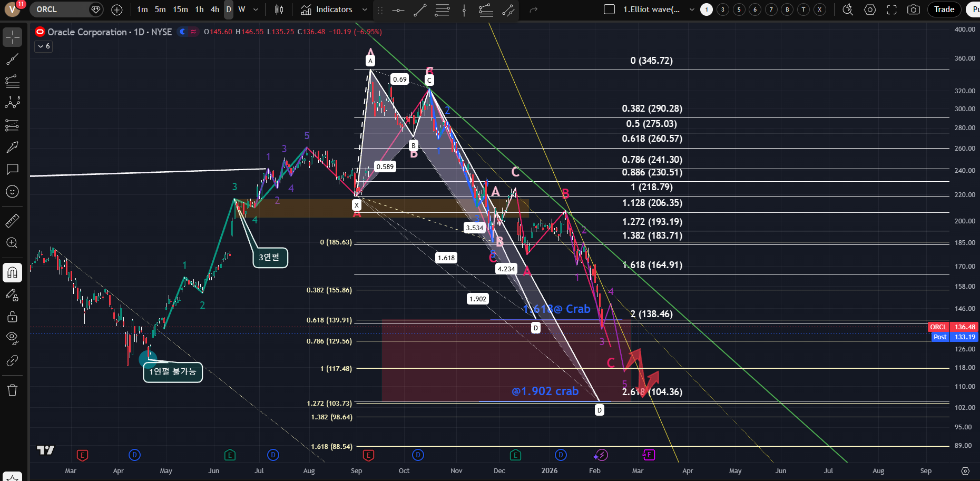Select the W weekly timeframe
The image size is (980, 481).
(242, 9)
